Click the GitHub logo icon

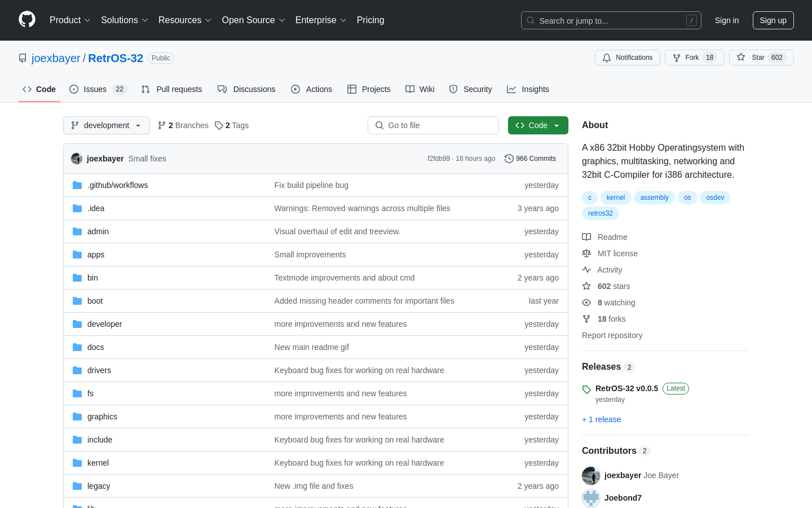pyautogui.click(x=27, y=20)
